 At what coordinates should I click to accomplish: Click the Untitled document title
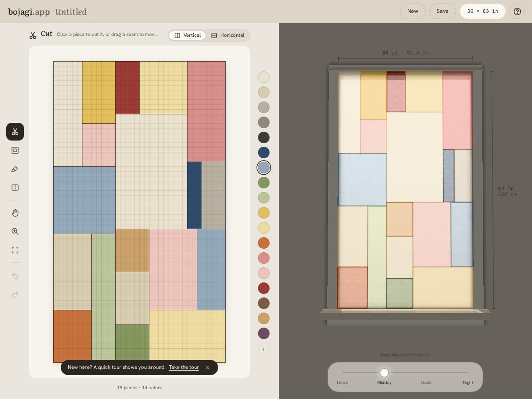click(71, 12)
